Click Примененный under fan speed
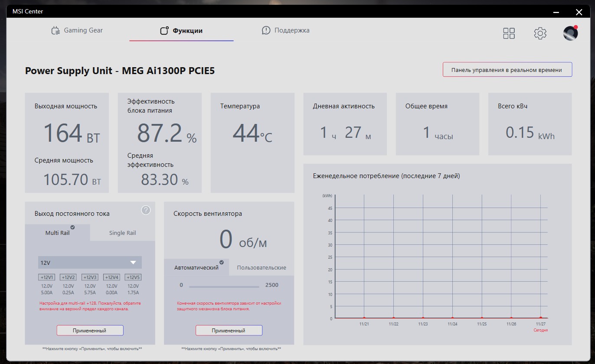Image resolution: width=595 pixels, height=364 pixels. click(x=229, y=330)
